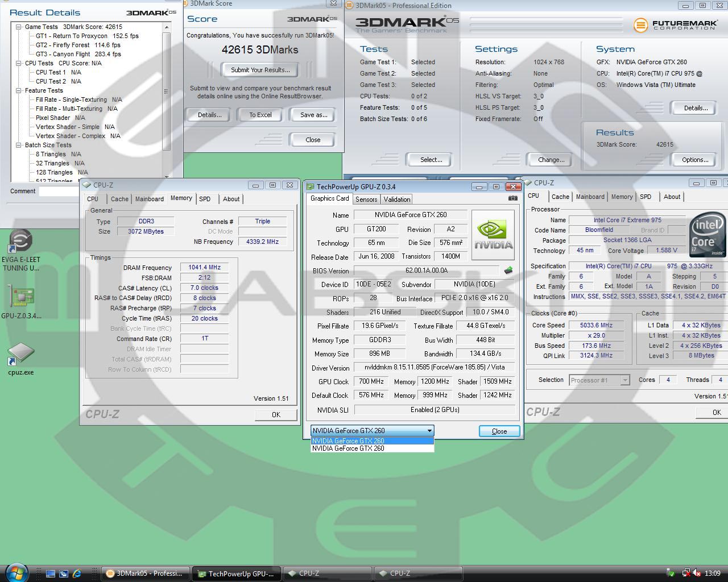Open the CPU tab in left CPU-Z window
728x582 pixels.
click(93, 199)
